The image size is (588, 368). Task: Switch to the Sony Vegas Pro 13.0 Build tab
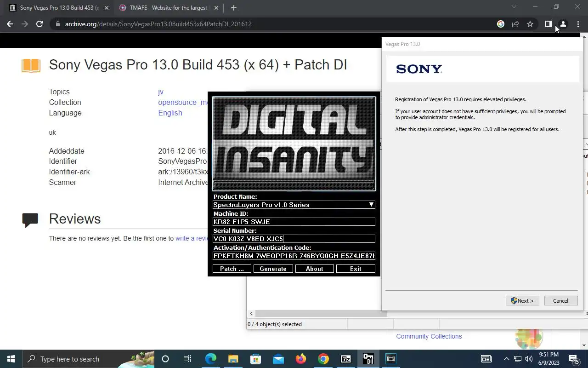58,8
